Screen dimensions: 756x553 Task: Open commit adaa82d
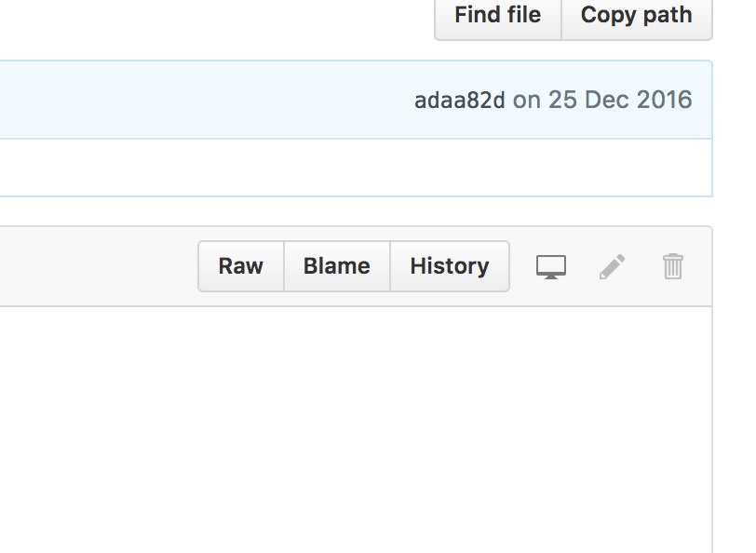(x=460, y=101)
